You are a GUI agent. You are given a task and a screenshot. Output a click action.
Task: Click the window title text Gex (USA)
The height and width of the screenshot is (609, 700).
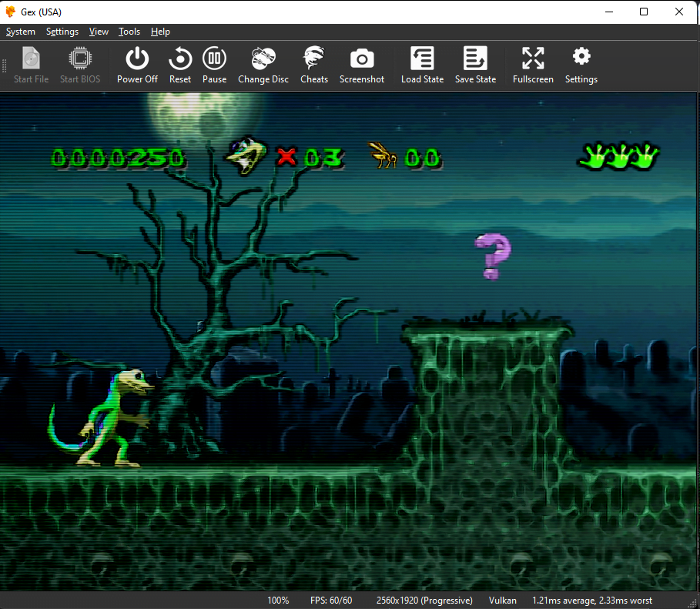pyautogui.click(x=41, y=12)
